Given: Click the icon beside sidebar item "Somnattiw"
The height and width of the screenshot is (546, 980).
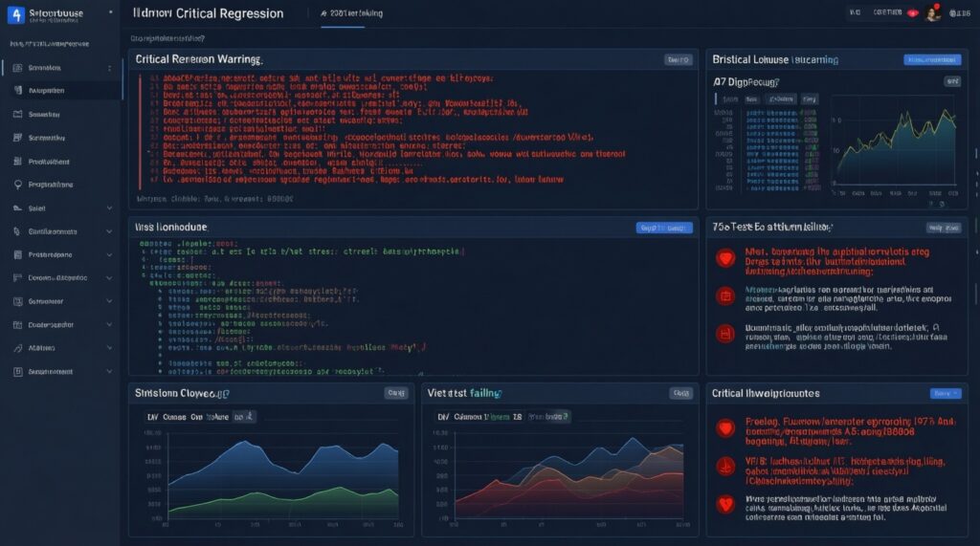Looking at the screenshot, I should (17, 138).
